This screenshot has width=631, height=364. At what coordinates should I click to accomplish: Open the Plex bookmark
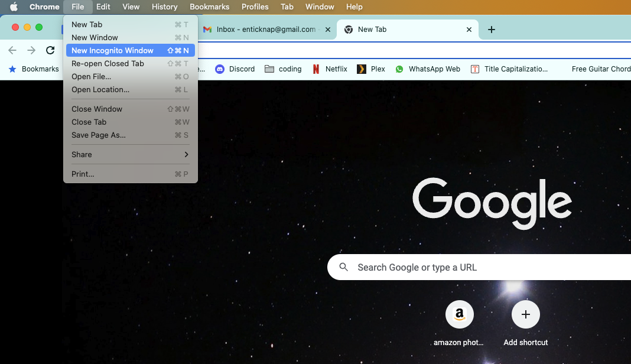(371, 69)
